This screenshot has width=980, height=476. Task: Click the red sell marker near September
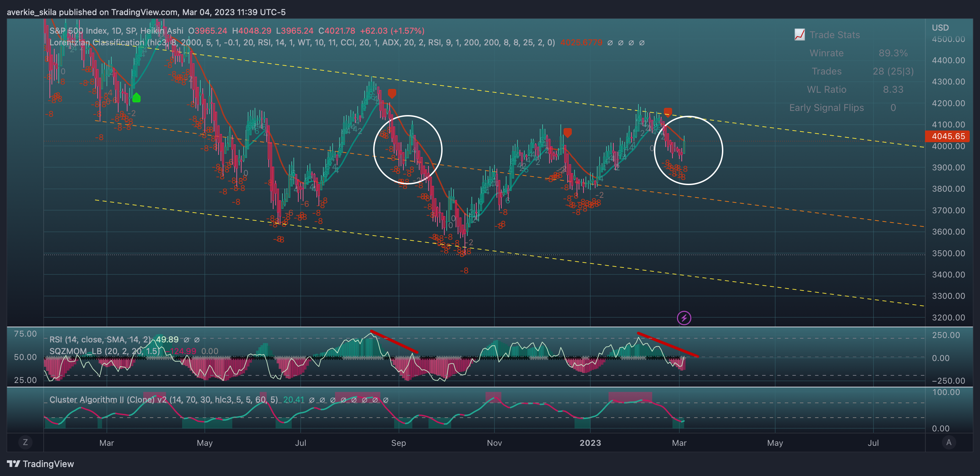(392, 93)
